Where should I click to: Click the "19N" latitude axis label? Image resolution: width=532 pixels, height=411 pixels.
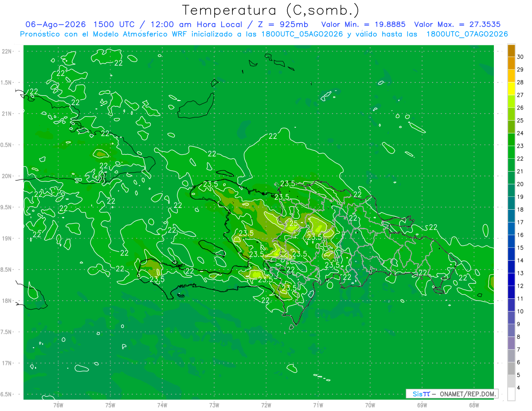click(x=8, y=239)
